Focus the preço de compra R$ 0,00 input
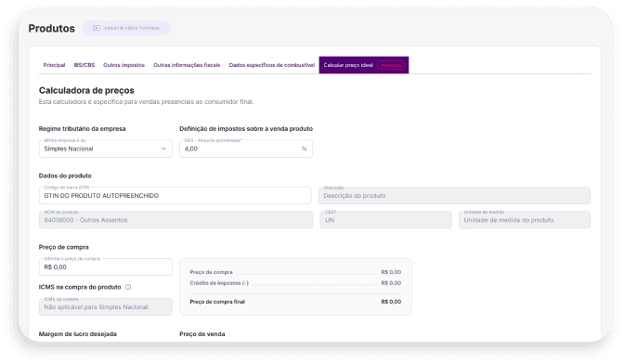This screenshot has width=624, height=364. coord(106,266)
